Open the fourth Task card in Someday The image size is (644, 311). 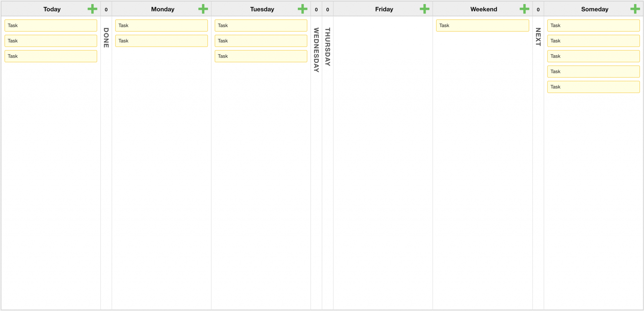[593, 72]
